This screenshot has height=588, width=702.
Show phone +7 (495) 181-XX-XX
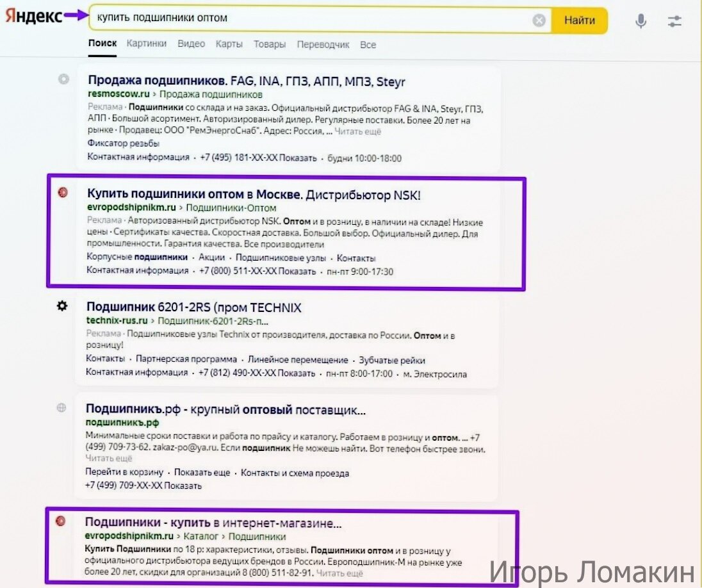click(x=258, y=158)
